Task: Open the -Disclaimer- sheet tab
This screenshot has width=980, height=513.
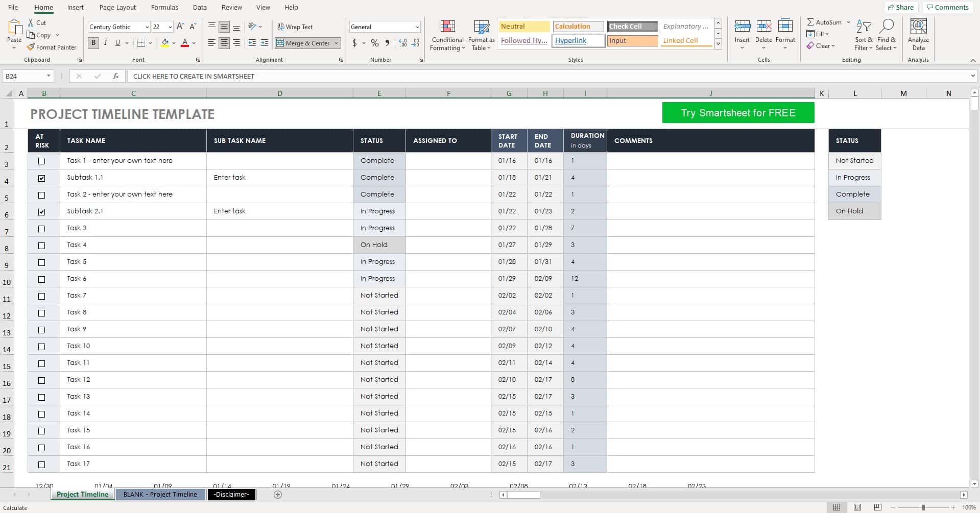Action: point(231,494)
